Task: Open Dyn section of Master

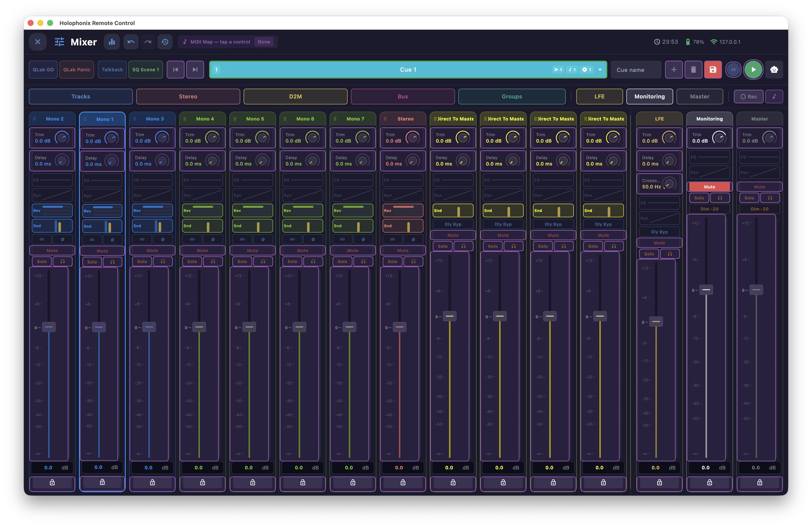Action: click(x=760, y=172)
